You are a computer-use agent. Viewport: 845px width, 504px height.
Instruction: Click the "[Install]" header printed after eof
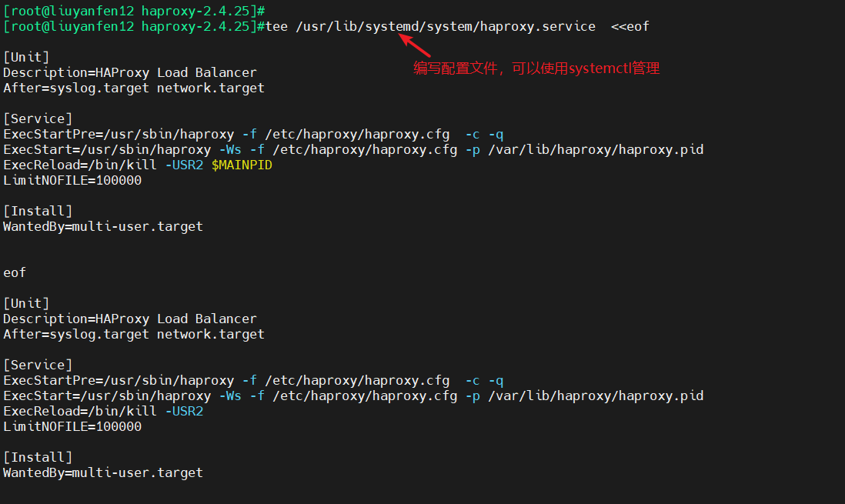tap(38, 458)
